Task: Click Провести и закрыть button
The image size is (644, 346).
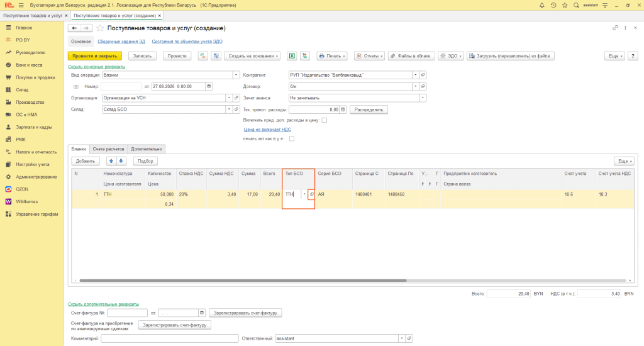Action: point(95,56)
